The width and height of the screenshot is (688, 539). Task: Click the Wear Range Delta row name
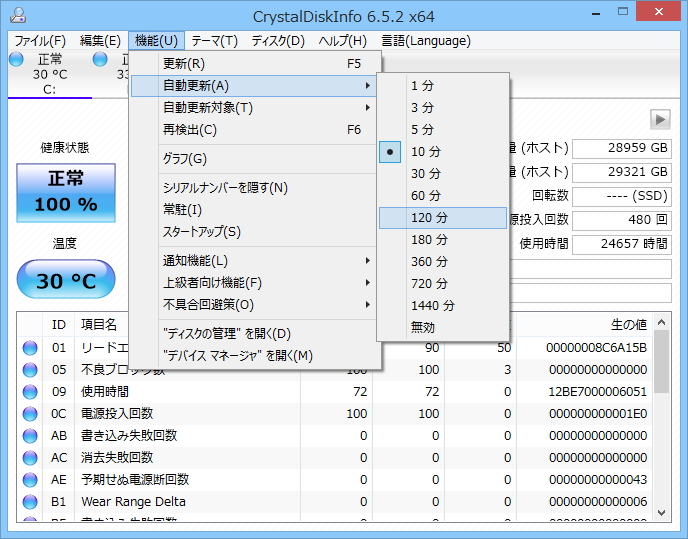133,501
